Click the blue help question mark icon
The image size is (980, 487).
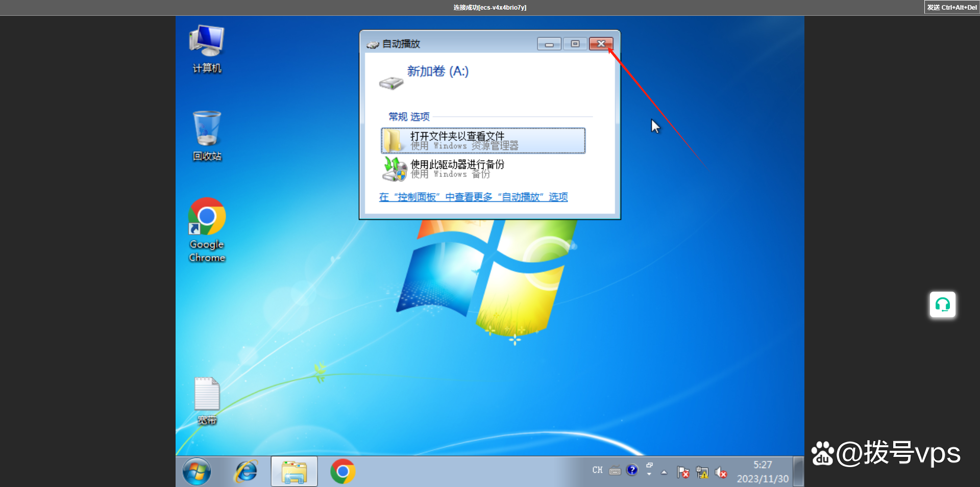pyautogui.click(x=632, y=470)
